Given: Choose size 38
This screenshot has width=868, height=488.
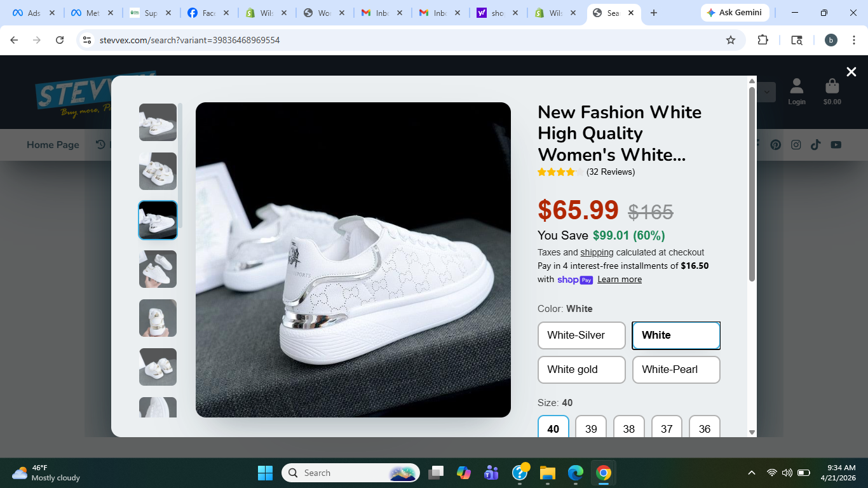Looking at the screenshot, I should [x=629, y=427].
